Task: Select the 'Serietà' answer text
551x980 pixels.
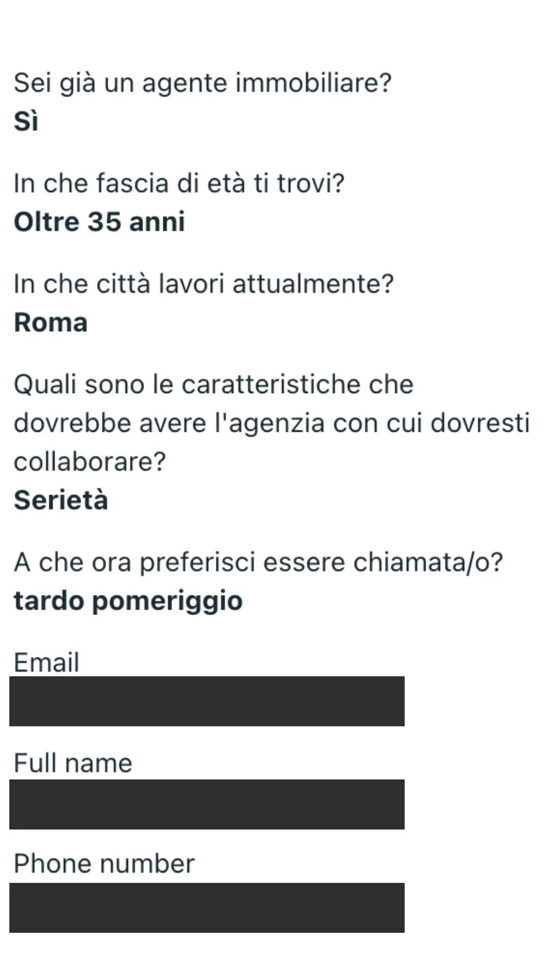Action: pyautogui.click(x=61, y=500)
